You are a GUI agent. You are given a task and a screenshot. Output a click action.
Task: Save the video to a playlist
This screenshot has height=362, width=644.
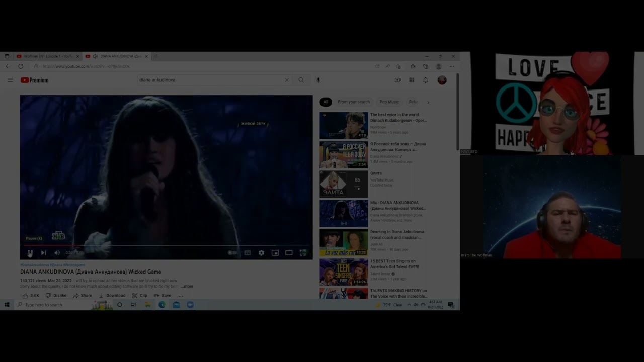pyautogui.click(x=163, y=296)
